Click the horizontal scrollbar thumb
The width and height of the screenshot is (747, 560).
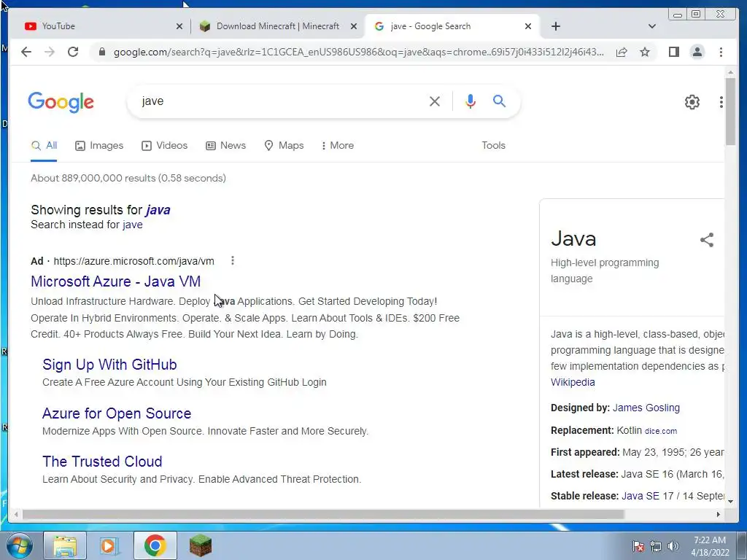[323, 514]
